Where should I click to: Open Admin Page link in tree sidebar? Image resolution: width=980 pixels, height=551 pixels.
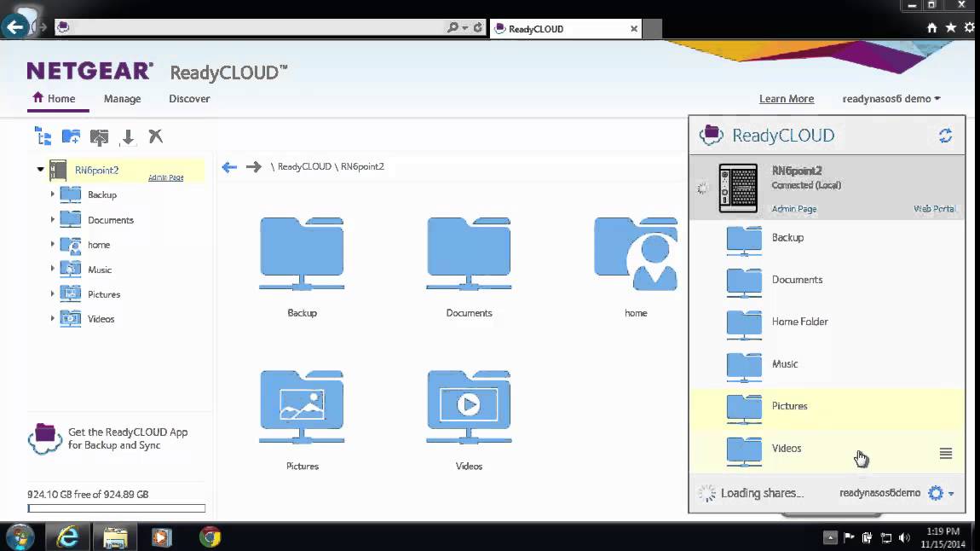(165, 177)
